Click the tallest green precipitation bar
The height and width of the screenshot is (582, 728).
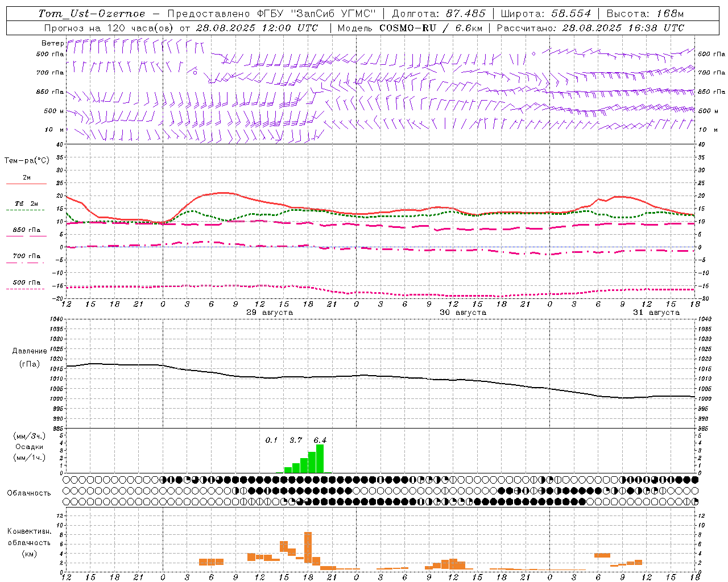(320, 459)
